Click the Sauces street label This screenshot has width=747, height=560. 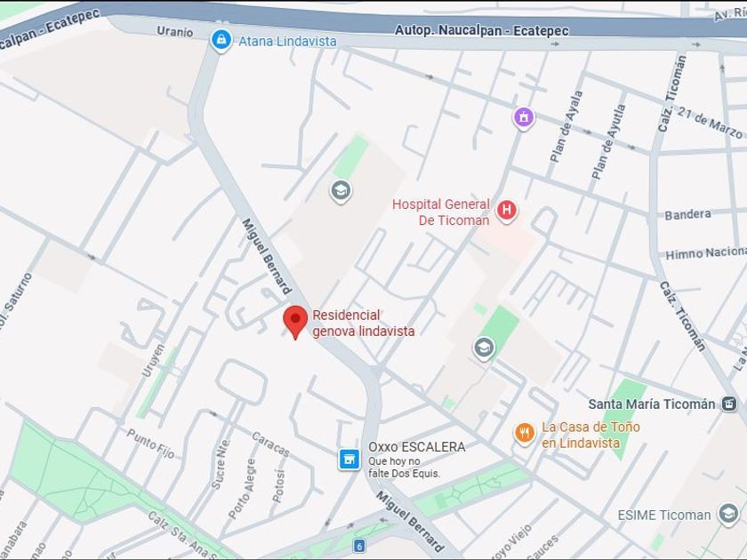click(542, 548)
